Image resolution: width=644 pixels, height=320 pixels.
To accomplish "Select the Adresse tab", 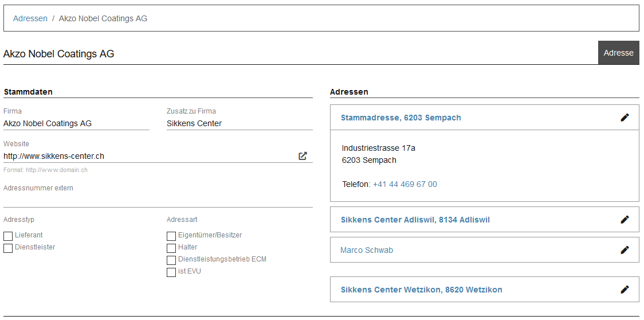I will point(618,53).
